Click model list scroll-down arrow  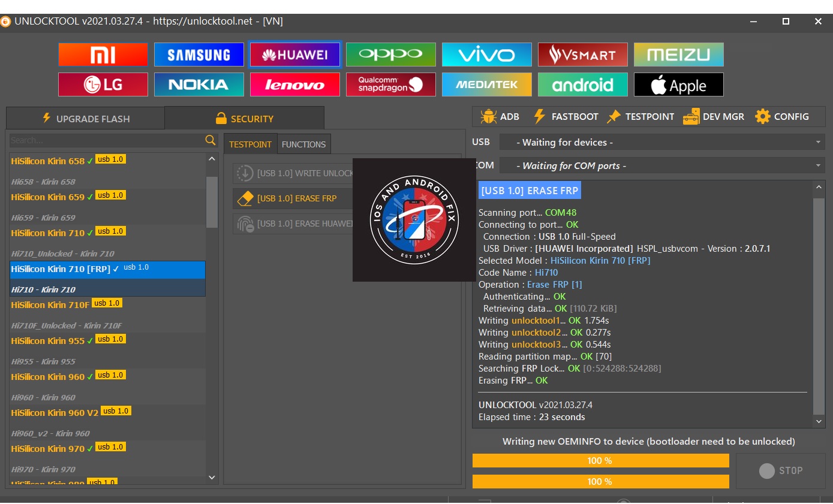point(212,478)
